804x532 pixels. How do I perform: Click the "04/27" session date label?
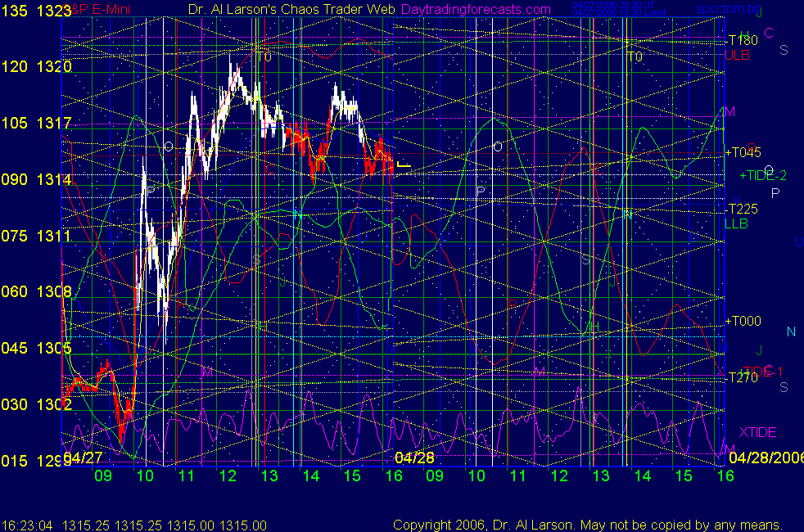[x=83, y=458]
